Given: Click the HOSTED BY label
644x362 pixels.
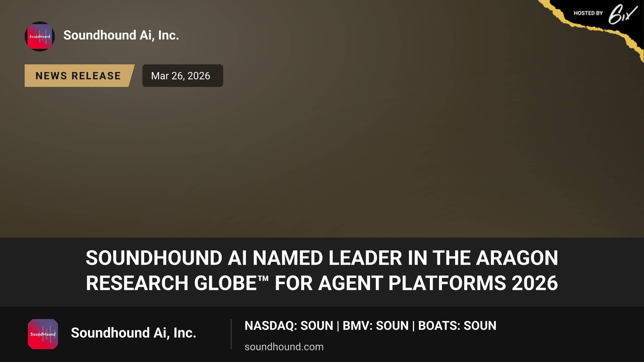Looking at the screenshot, I should [588, 13].
